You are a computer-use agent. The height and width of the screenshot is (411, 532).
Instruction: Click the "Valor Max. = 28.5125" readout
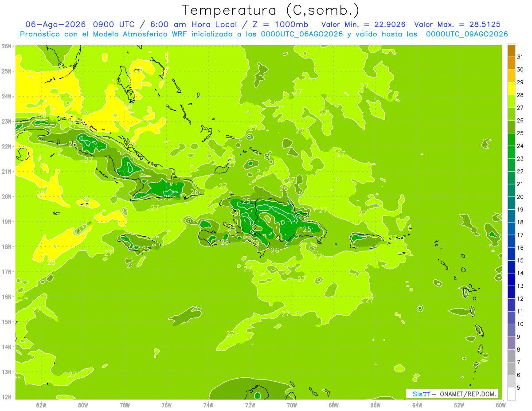pyautogui.click(x=457, y=24)
